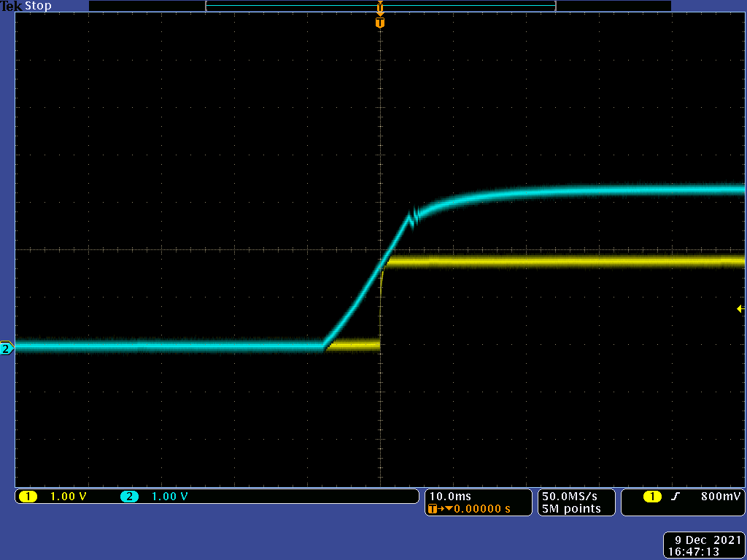Screen dimensions: 747x560
Task: Click the orange T icon in trigger delay readout
Action: (x=433, y=509)
